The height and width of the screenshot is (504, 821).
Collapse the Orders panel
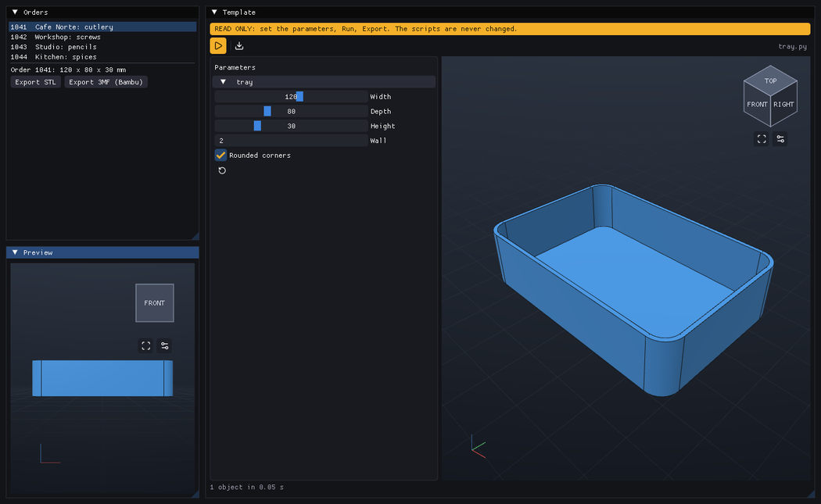tap(15, 12)
